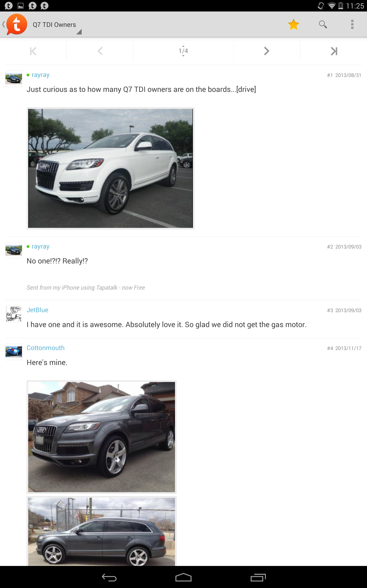This screenshot has width=367, height=588.
Task: Go to previous page chevron
Action: [x=100, y=51]
